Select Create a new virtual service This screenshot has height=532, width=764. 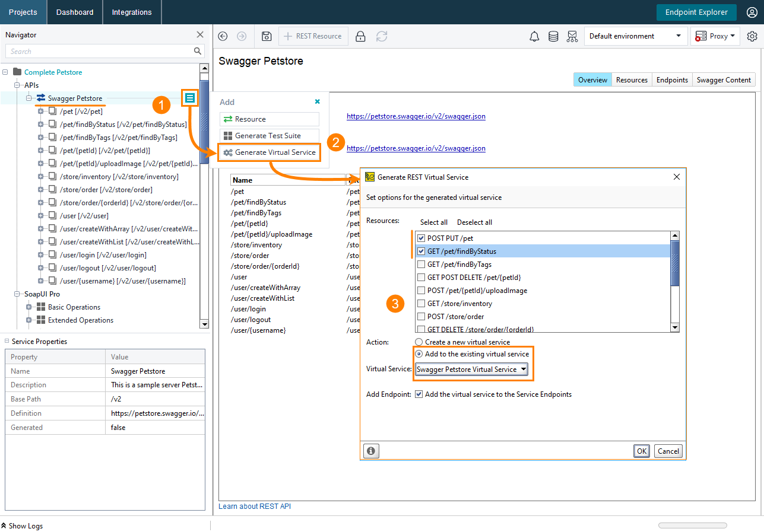419,342
